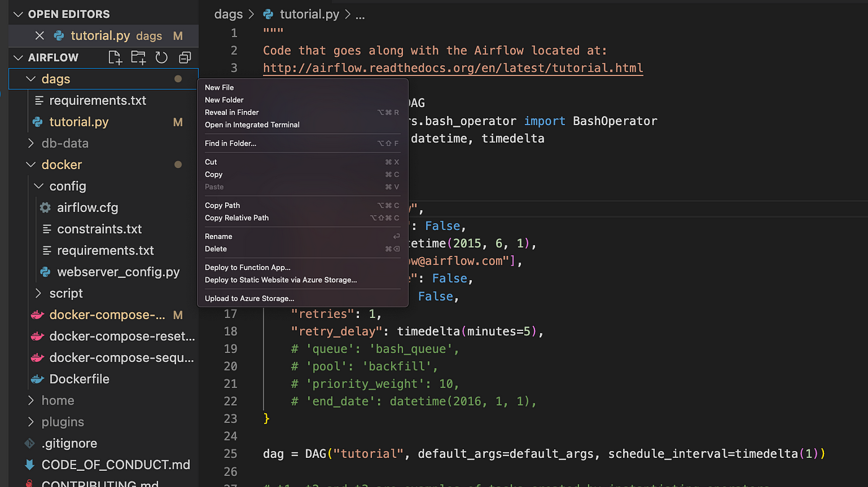Collapse the OPEN EDITORS section
Image resolution: width=868 pixels, height=487 pixels.
tap(18, 14)
